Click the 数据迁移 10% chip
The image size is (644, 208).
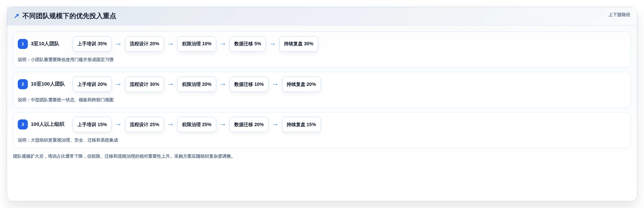coord(249,84)
